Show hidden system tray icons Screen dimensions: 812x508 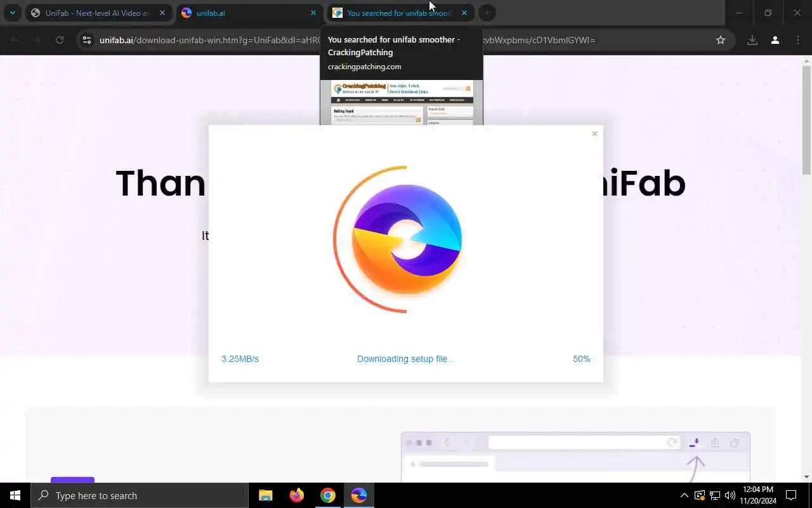pyautogui.click(x=684, y=495)
